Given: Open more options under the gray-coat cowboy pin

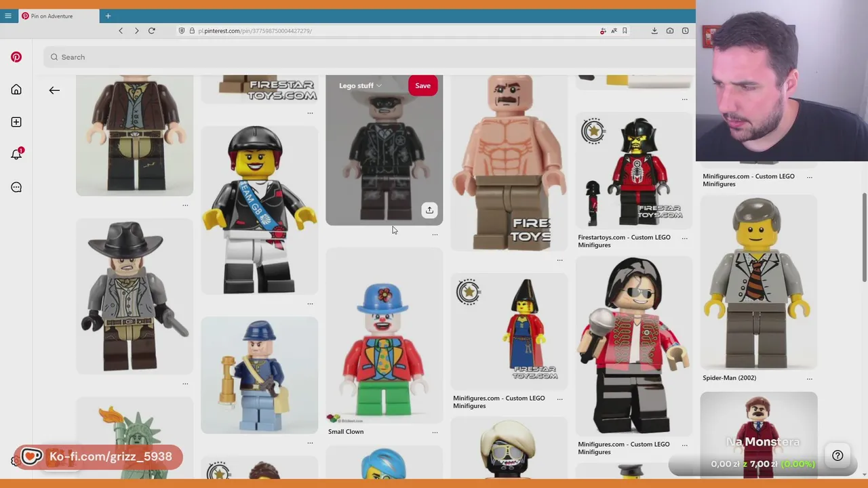Looking at the screenshot, I should [185, 384].
